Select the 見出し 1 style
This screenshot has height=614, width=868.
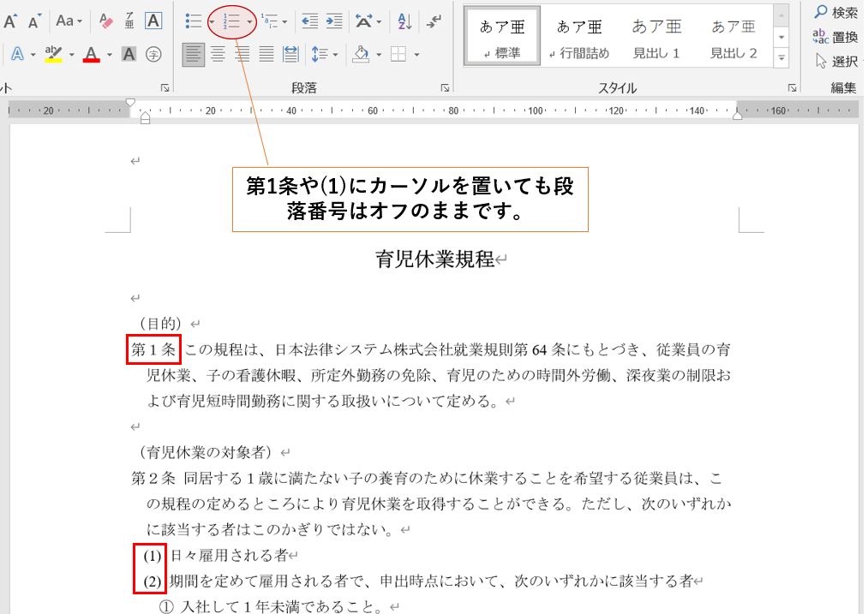(655, 39)
